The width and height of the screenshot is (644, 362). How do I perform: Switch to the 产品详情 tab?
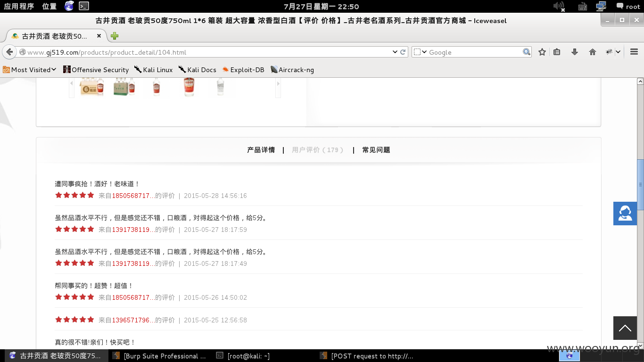[x=261, y=150]
